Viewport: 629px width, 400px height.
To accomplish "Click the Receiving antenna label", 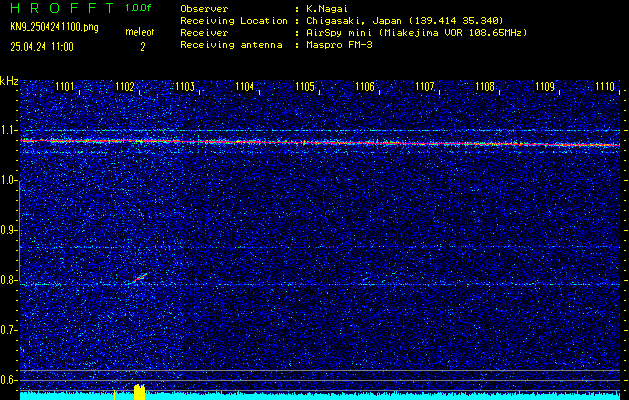I will 231,45.
